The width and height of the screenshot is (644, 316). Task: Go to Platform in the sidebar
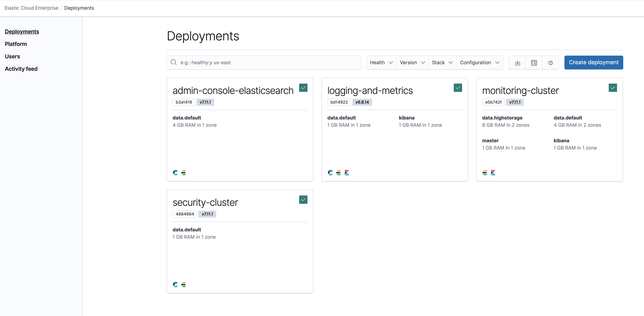16,44
